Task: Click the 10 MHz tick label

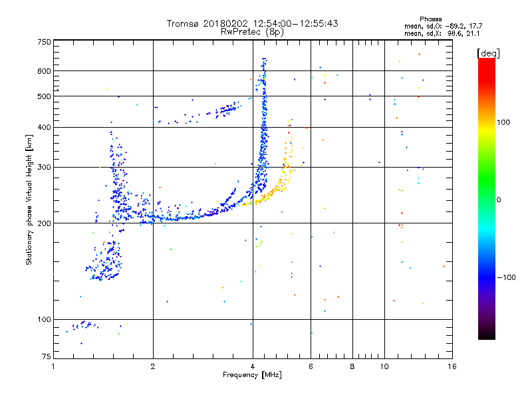Action: tap(384, 366)
